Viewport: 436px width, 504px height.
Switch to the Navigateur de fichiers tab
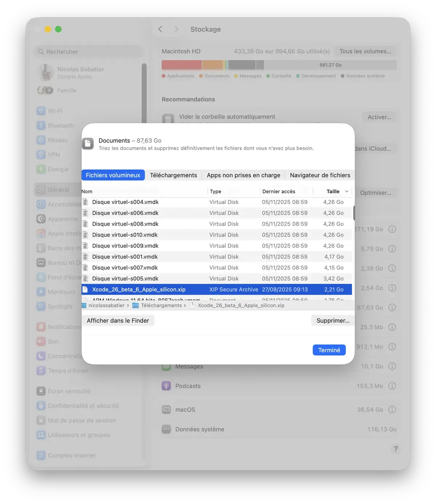[x=319, y=175]
